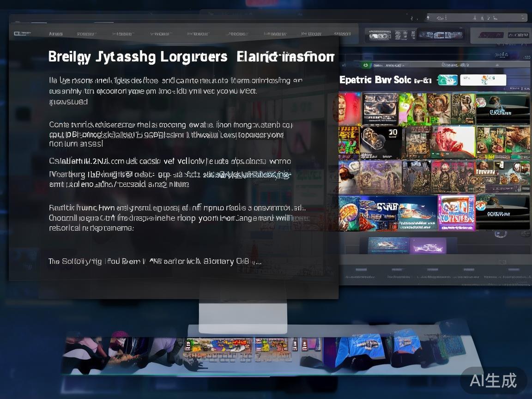532x399 pixels.
Task: Open the pink-bordered colorful game thumbnail
Action: coord(456,212)
